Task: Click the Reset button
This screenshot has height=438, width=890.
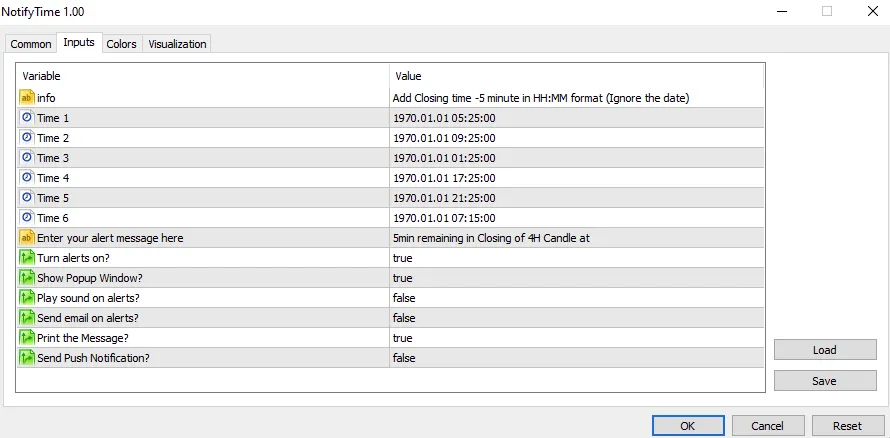Action: (847, 426)
